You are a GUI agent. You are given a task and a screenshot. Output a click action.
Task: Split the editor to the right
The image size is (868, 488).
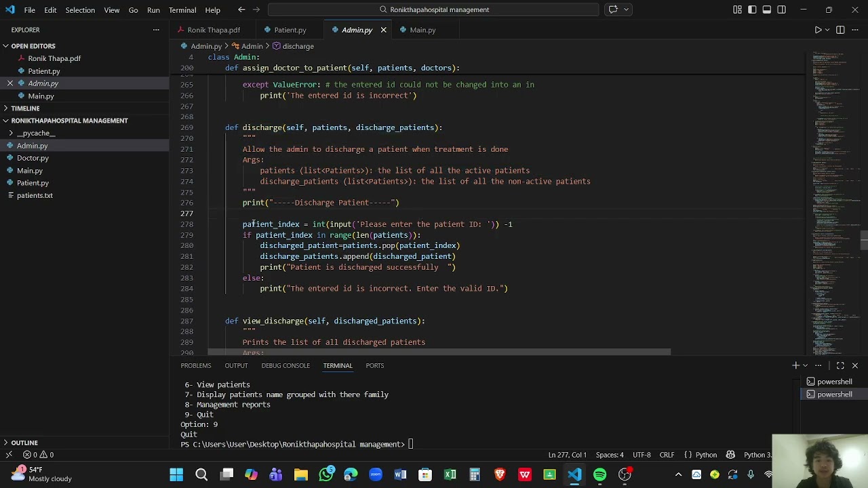tap(840, 30)
